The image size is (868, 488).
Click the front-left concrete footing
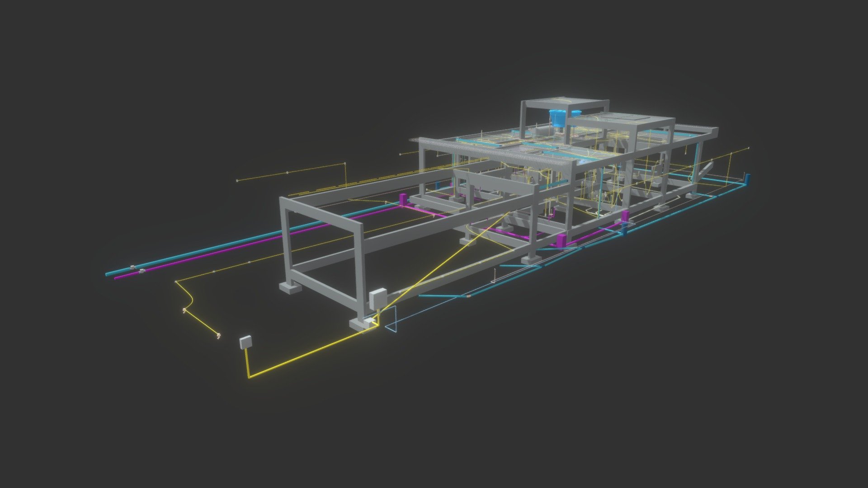(x=289, y=288)
